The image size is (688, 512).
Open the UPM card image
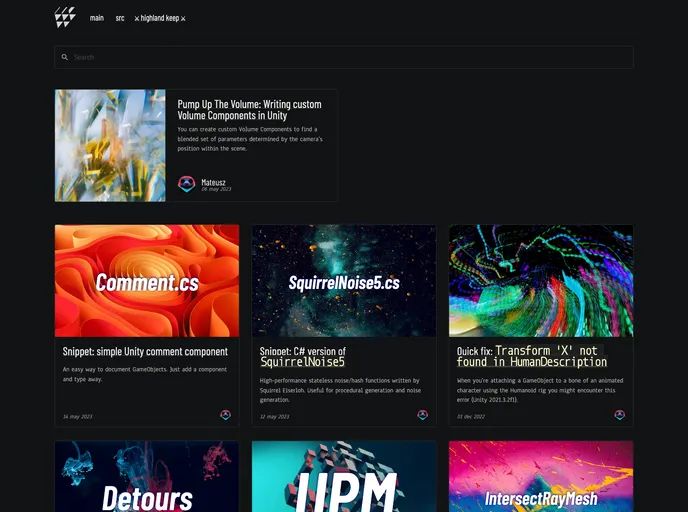(x=344, y=477)
